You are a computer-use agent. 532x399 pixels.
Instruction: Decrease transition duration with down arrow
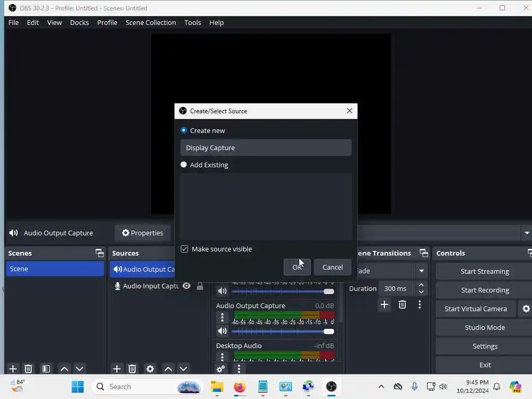(421, 292)
